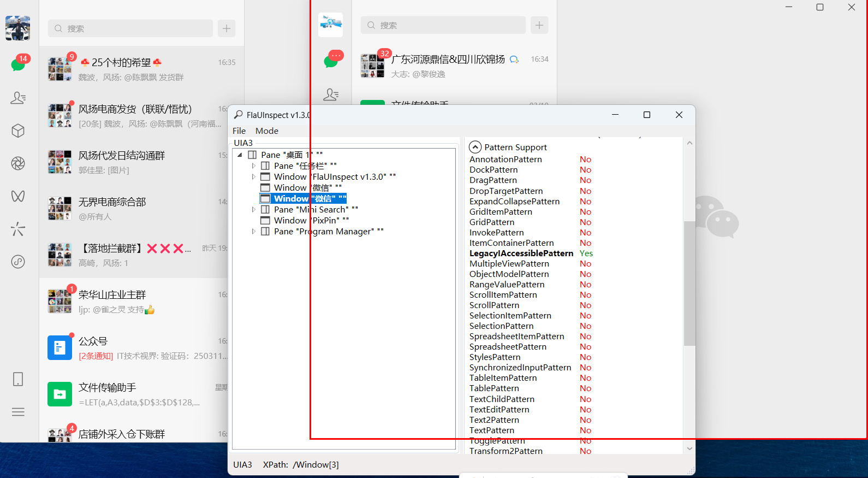
Task: Open the 公众号 blue account icon
Action: click(x=60, y=347)
